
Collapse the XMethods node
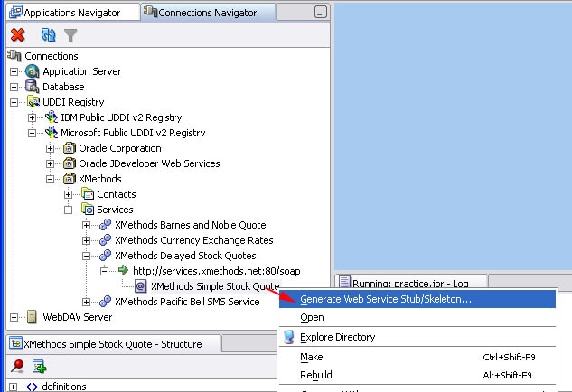tap(50, 179)
